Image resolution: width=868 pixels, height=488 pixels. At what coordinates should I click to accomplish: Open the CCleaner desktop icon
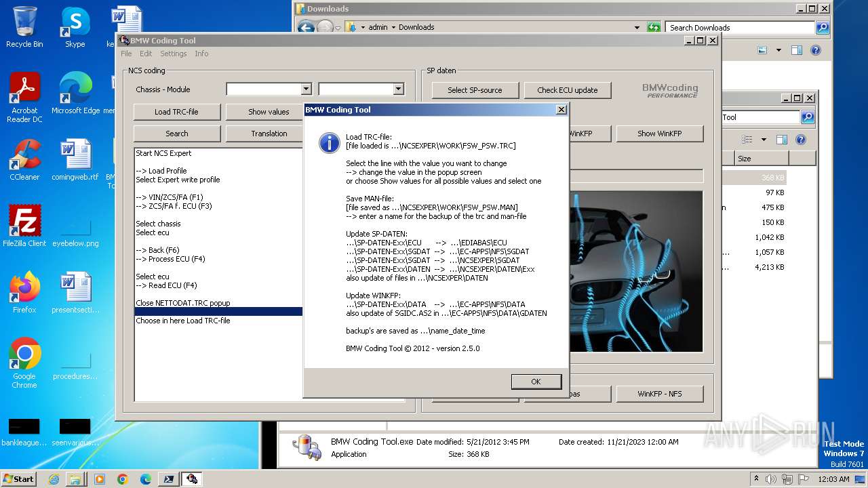tap(24, 160)
